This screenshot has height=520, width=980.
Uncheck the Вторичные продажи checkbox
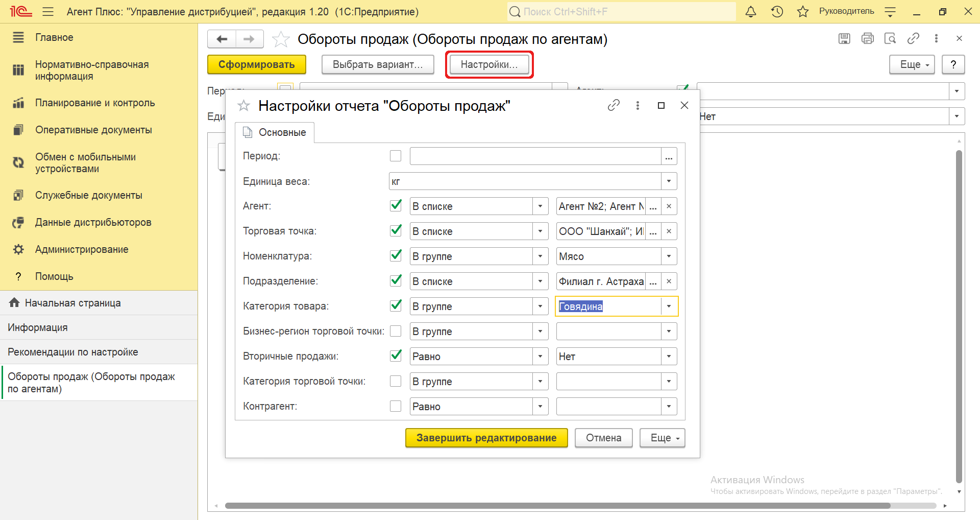396,356
